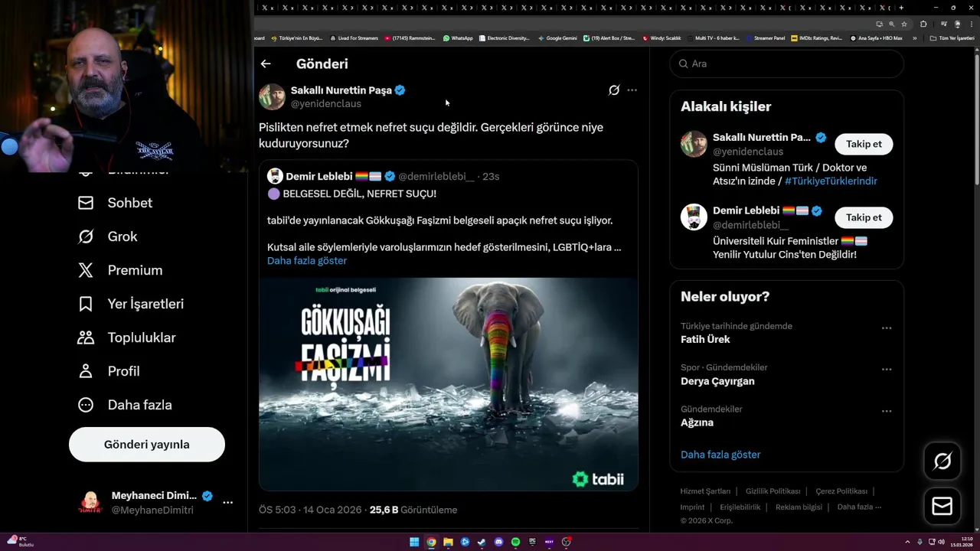Click Sakallı Nurettin Paşa post avatar
This screenshot has height=551, width=980.
pos(272,96)
